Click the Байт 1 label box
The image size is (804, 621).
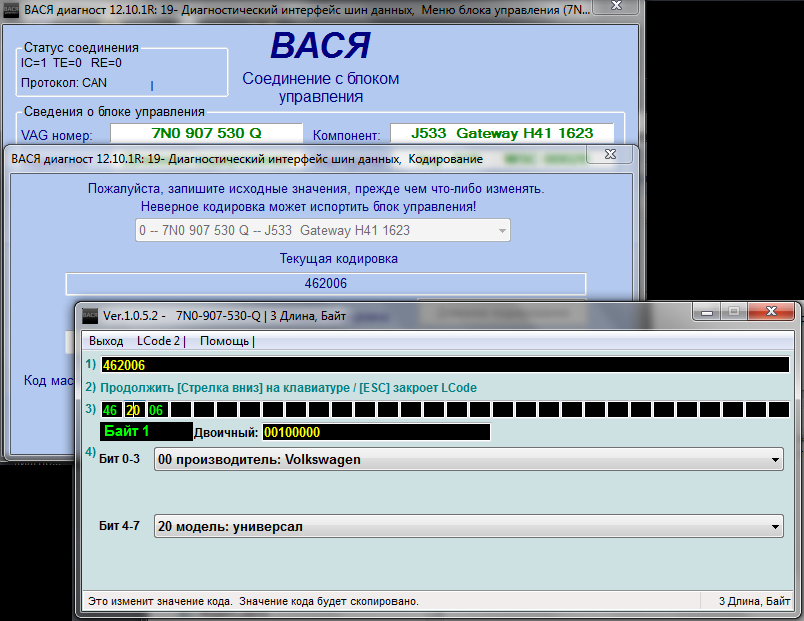(146, 431)
